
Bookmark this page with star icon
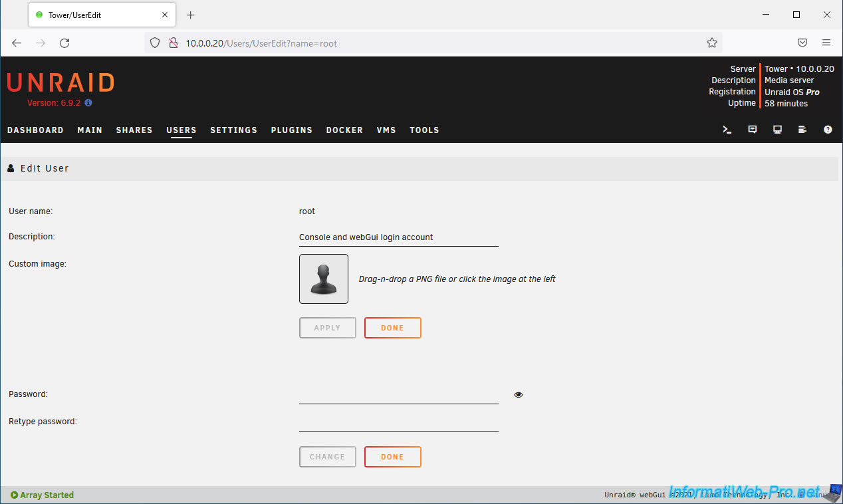click(x=712, y=43)
